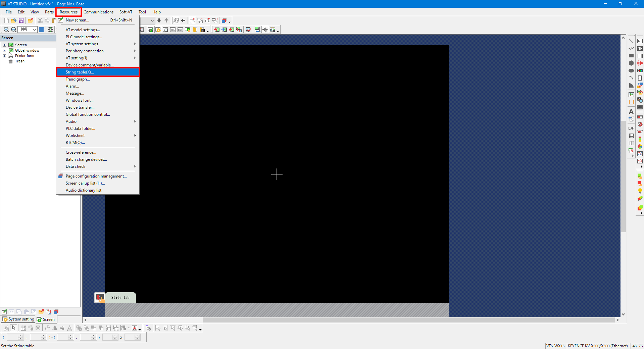The width and height of the screenshot is (644, 349).
Task: Select the text 'A' tool
Action: 631,111
